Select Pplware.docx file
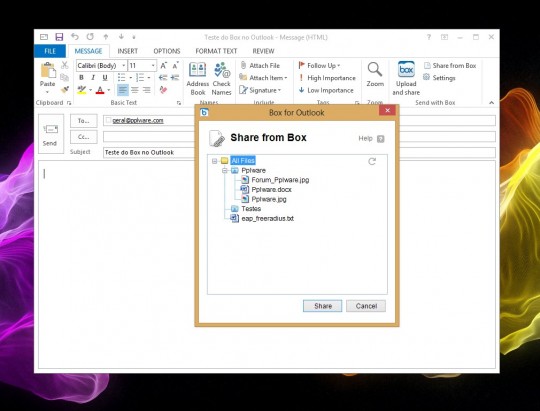 click(x=271, y=189)
